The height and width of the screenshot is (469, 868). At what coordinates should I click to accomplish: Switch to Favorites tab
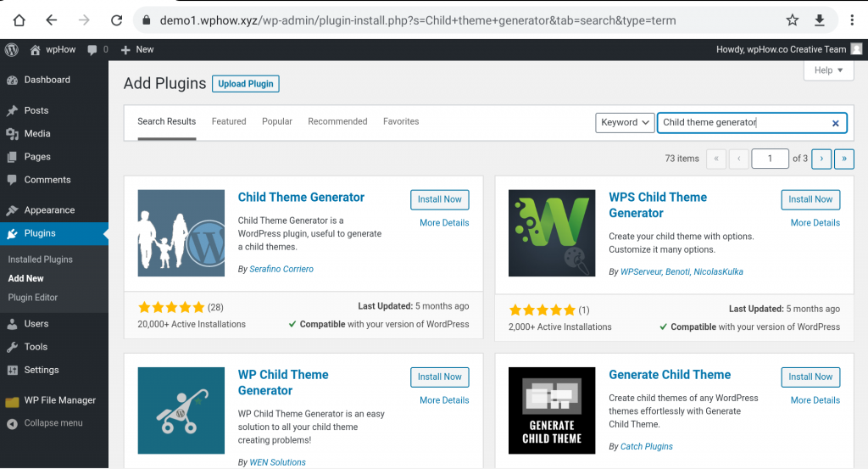pos(401,121)
